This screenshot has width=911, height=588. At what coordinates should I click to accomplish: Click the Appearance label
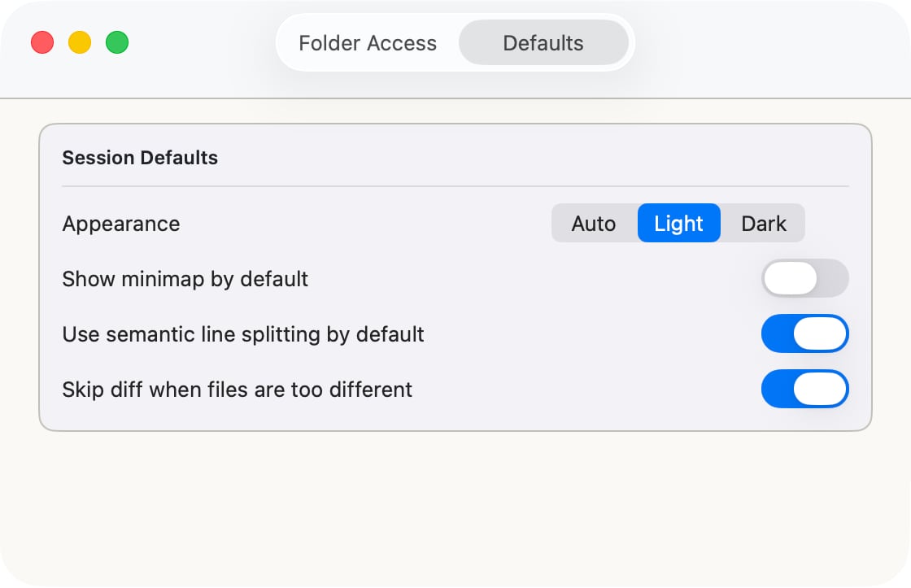tap(120, 224)
